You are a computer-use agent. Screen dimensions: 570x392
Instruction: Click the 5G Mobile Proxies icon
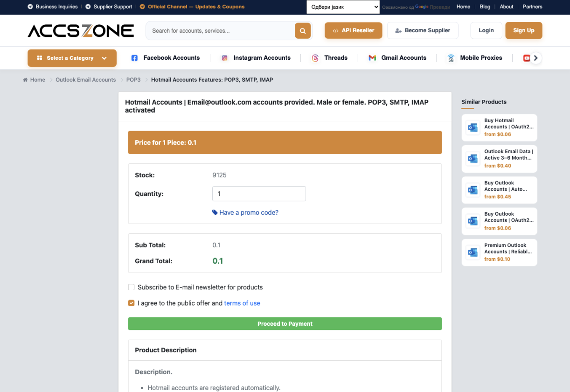(x=451, y=58)
